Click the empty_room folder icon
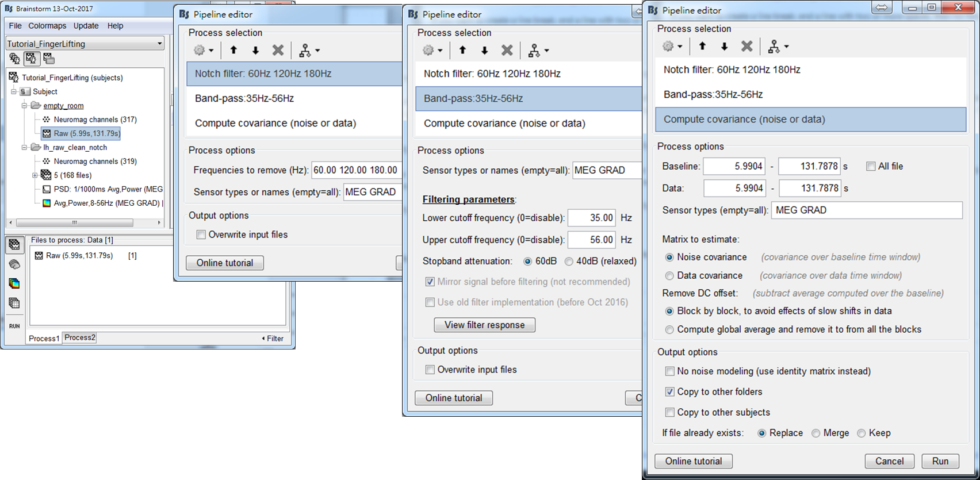This screenshot has height=480, width=980. (x=36, y=105)
